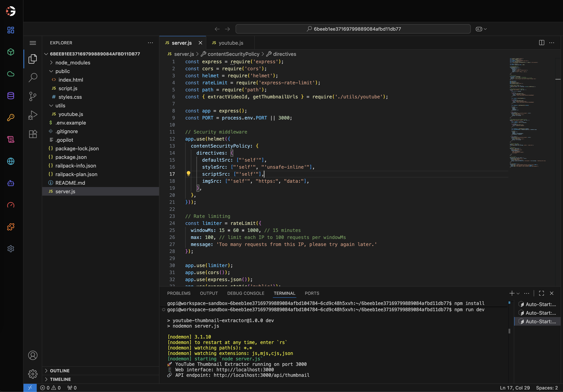This screenshot has width=563, height=392.
Task: Click the split editor right icon
Action: tap(542, 43)
